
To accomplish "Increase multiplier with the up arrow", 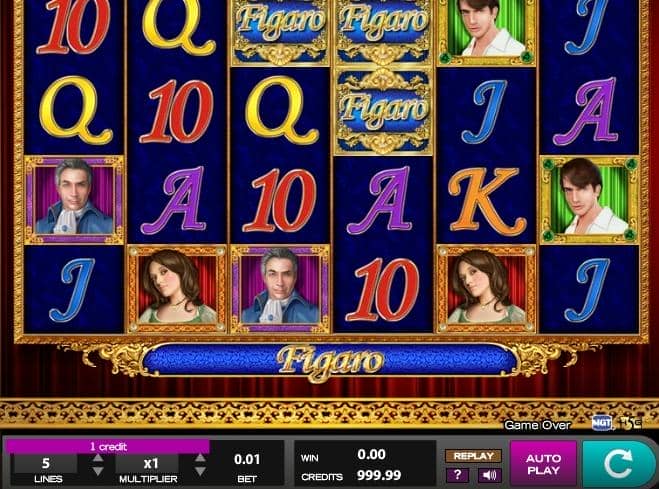I will click(200, 458).
